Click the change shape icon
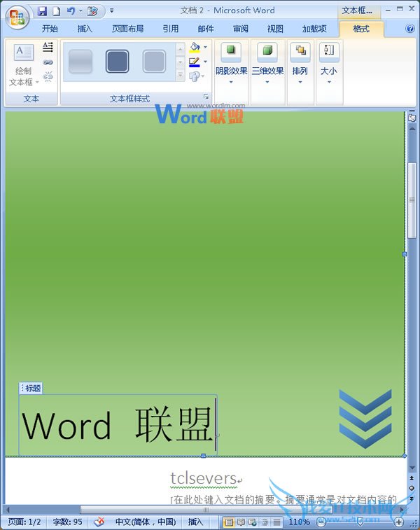The width and height of the screenshot is (420, 530). (x=196, y=76)
